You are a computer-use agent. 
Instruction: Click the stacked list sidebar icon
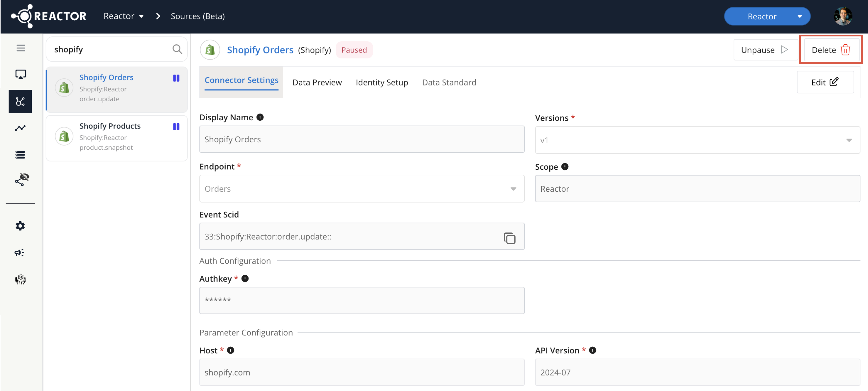[20, 155]
